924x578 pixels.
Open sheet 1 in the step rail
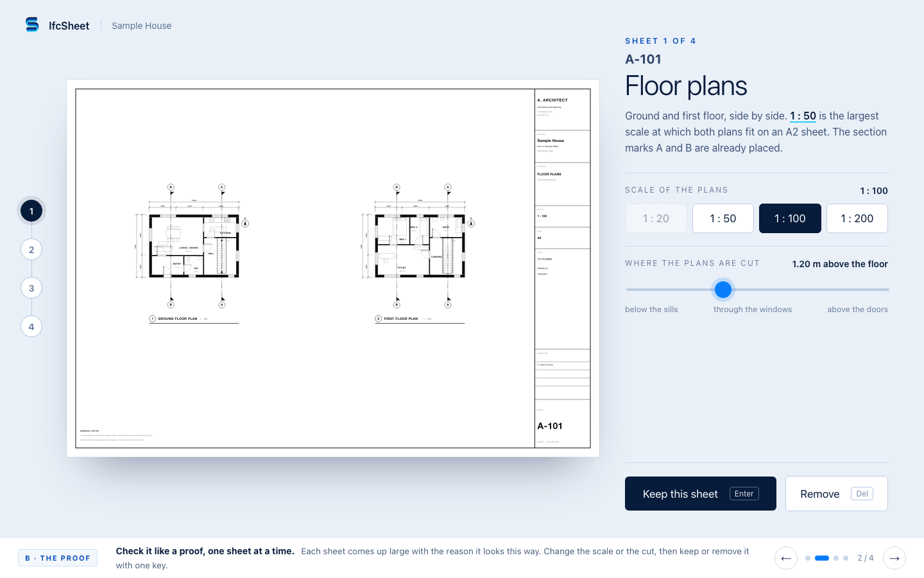(x=31, y=211)
